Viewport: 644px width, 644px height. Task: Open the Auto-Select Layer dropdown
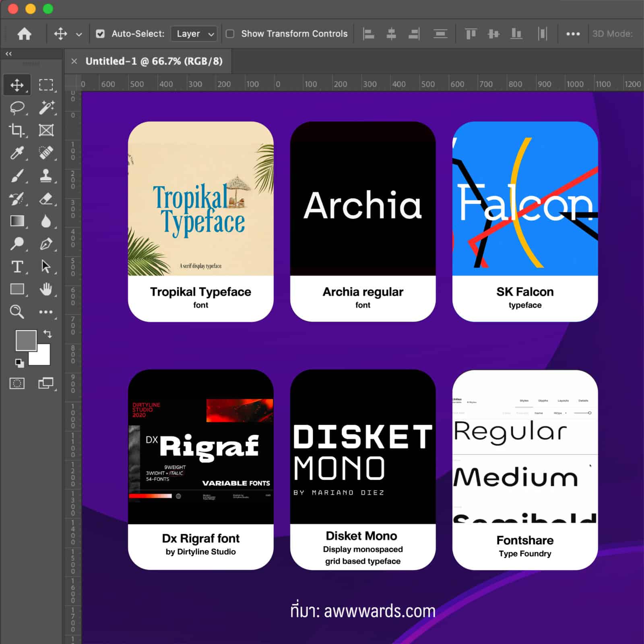click(194, 34)
